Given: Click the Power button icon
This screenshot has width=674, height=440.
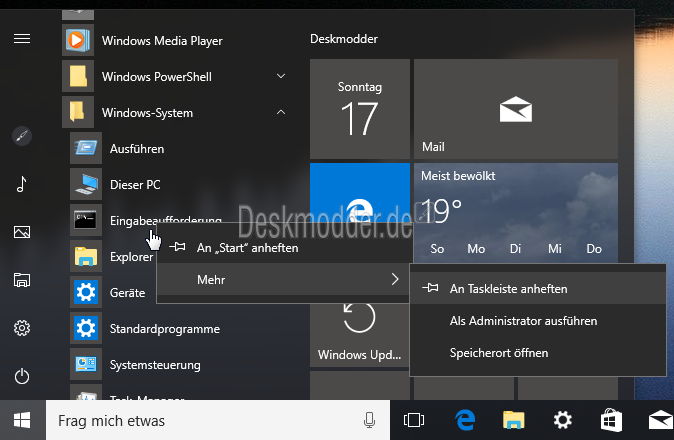Looking at the screenshot, I should 22,376.
